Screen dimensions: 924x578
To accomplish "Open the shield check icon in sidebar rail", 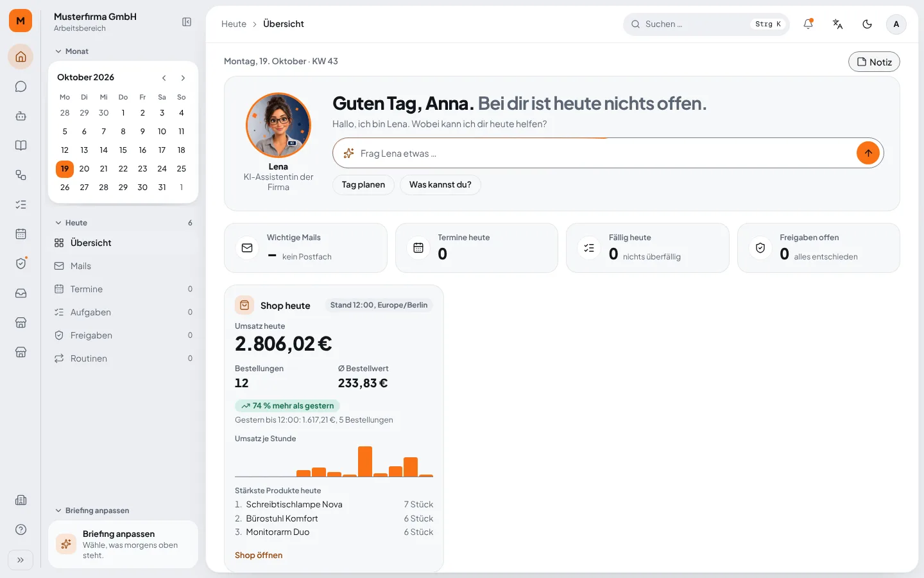I will tap(21, 263).
